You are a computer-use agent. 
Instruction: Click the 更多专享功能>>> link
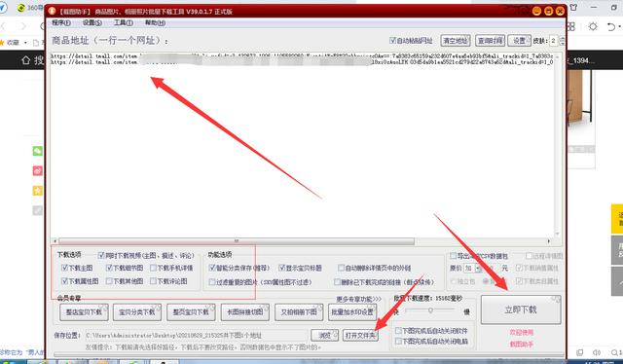pos(359,299)
